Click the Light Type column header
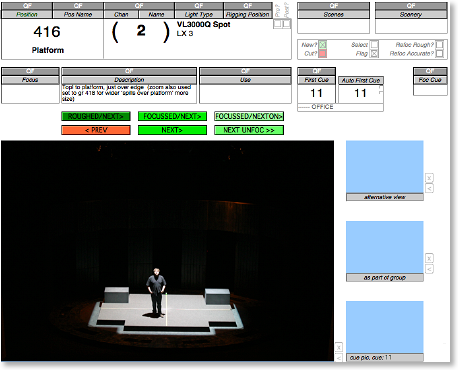The image size is (458, 370). click(x=199, y=14)
